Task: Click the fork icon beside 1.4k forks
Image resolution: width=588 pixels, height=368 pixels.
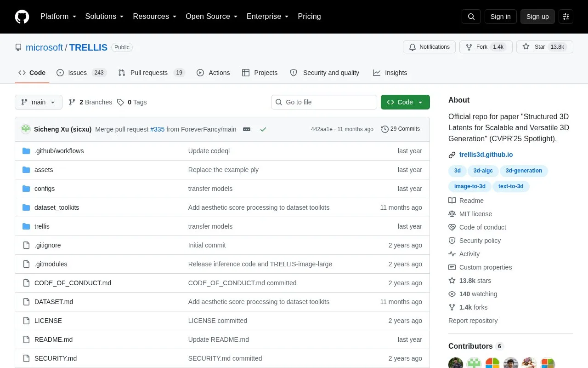Action: pyautogui.click(x=452, y=307)
